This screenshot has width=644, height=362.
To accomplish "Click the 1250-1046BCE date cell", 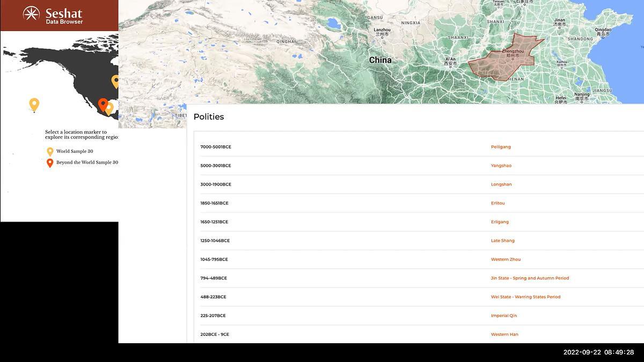I will (x=215, y=241).
